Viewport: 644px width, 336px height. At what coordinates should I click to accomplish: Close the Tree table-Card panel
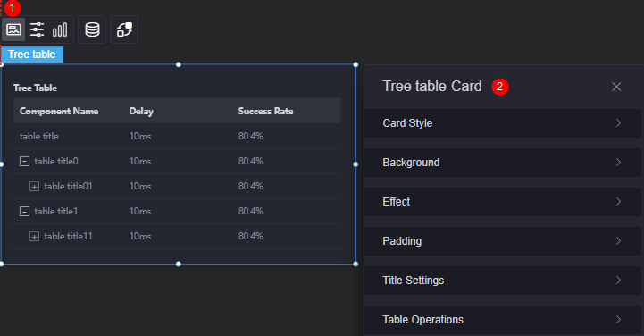pyautogui.click(x=616, y=87)
